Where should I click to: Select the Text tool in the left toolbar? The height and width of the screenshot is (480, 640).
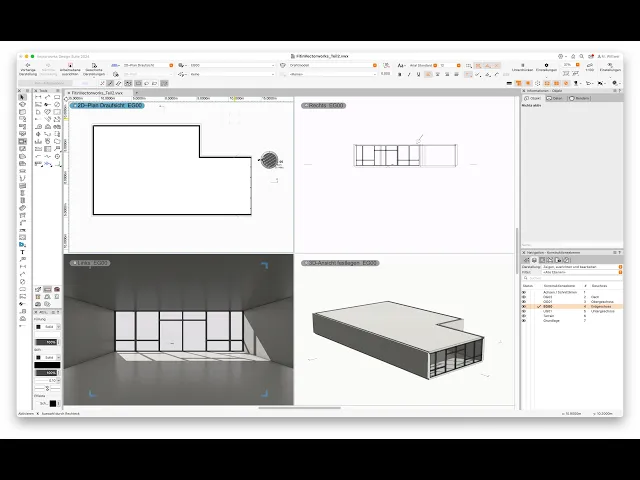[22, 252]
